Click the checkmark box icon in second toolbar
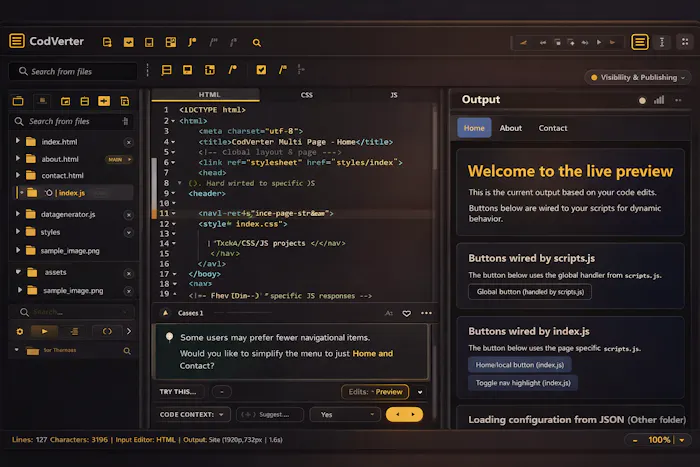The width and height of the screenshot is (700, 467). coord(261,70)
